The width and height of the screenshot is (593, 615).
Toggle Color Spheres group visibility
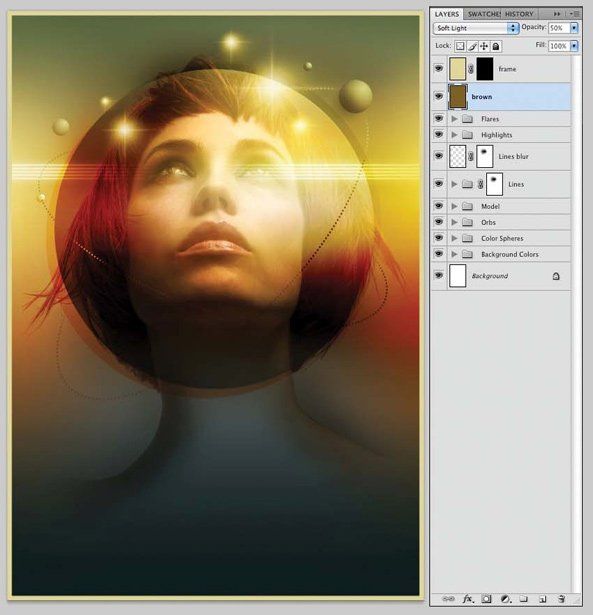(x=439, y=238)
